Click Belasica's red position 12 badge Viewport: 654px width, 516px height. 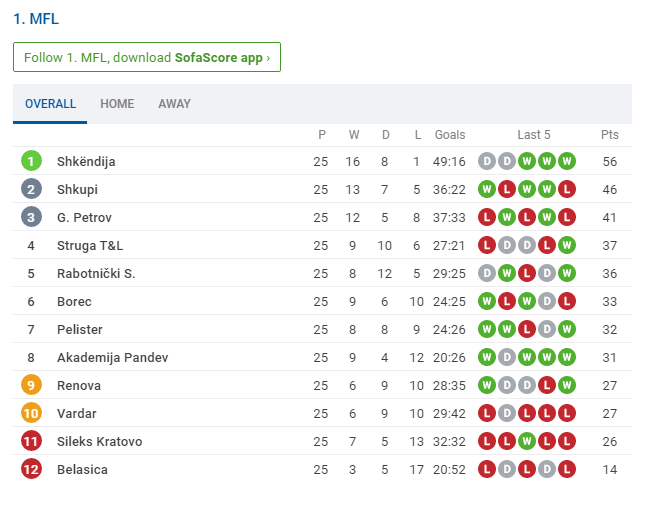[x=31, y=469]
